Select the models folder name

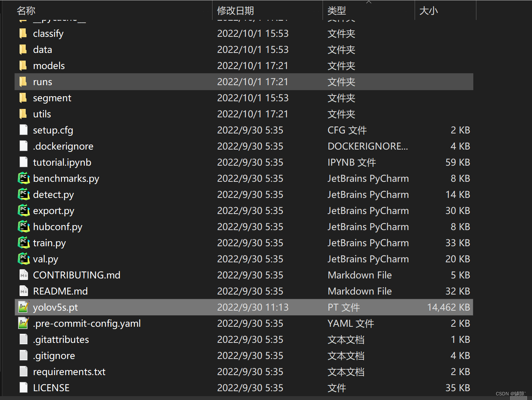pos(49,66)
